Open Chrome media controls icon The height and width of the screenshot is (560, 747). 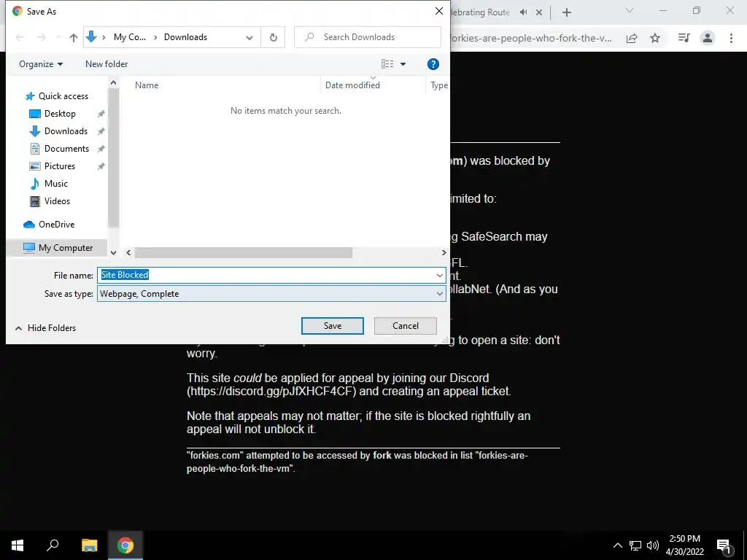click(684, 38)
